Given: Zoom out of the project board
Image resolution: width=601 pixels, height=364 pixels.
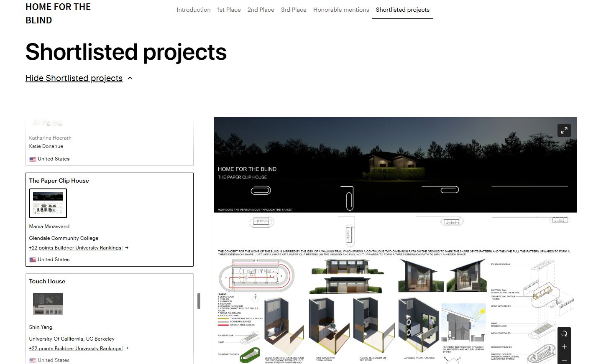Looking at the screenshot, I should coord(564,360).
